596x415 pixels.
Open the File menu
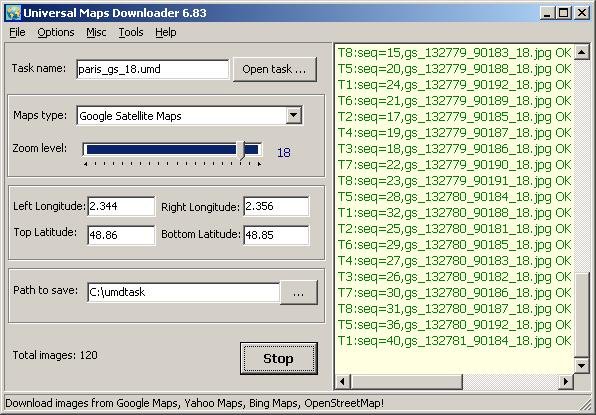coord(17,33)
